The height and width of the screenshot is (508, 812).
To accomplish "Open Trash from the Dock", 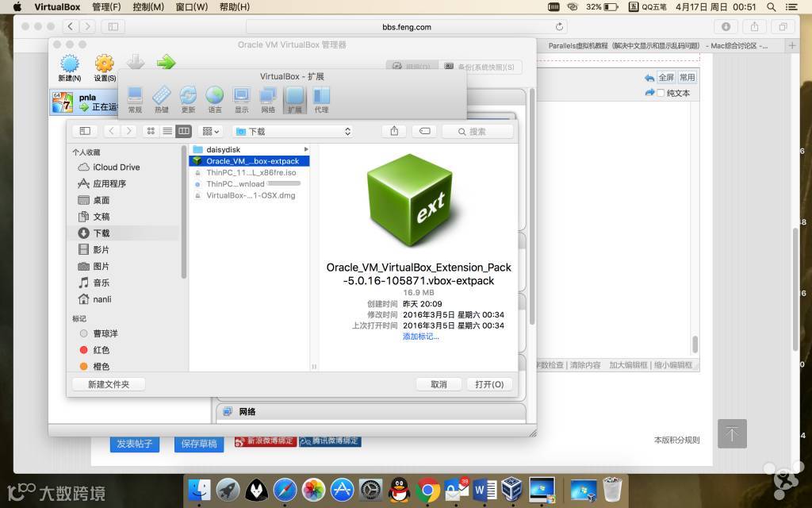I will pos(612,490).
